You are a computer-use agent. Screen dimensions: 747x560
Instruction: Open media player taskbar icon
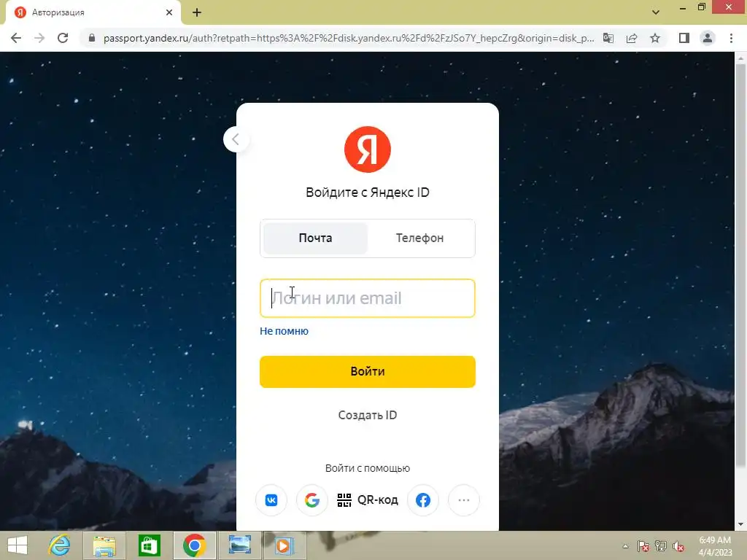tap(284, 545)
